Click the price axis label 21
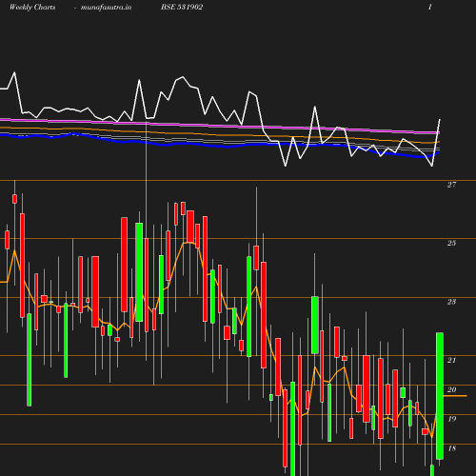Image resolution: width=476 pixels, height=476 pixels. point(451,360)
